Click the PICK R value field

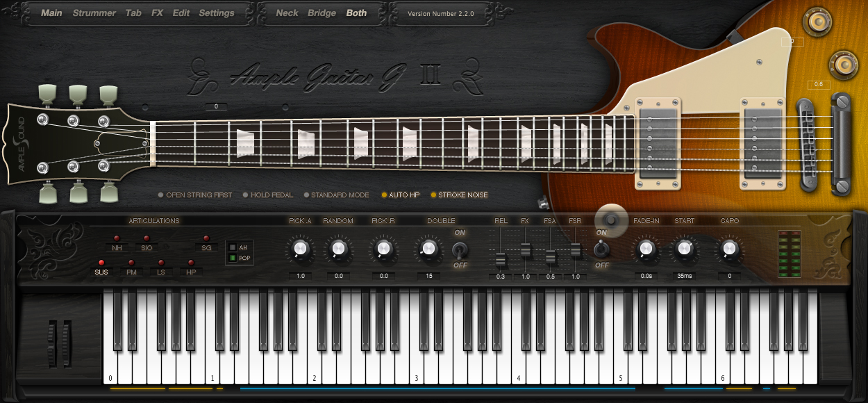[383, 276]
